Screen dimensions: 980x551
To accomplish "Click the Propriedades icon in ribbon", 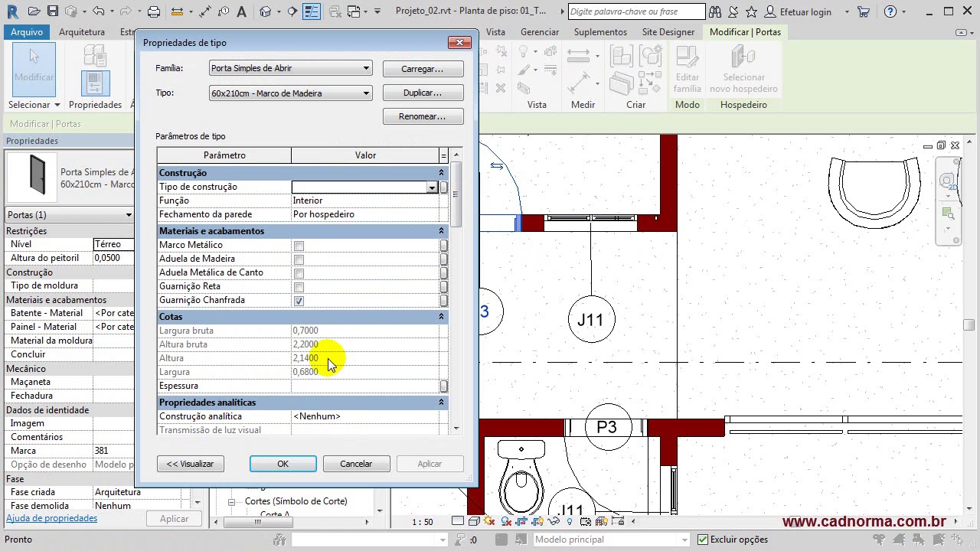I will [95, 83].
